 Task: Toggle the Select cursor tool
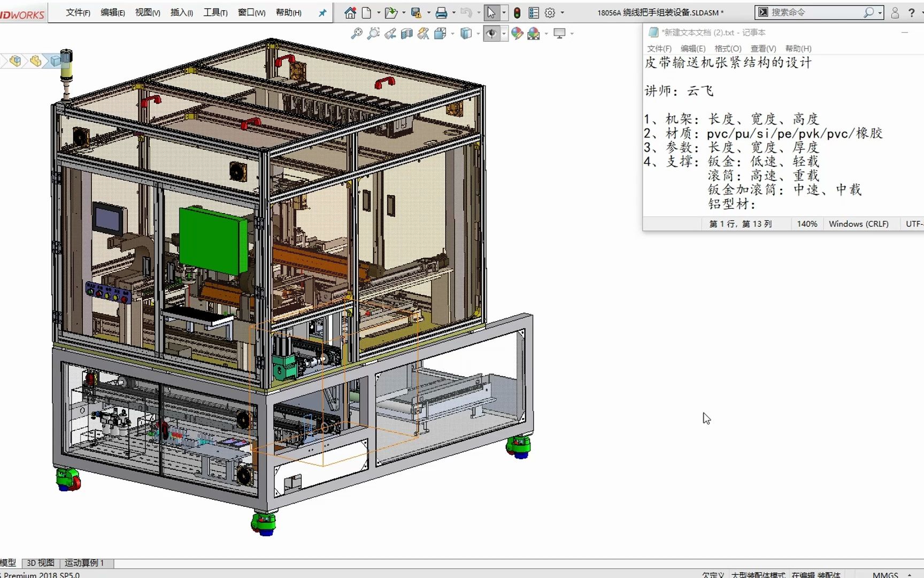click(x=491, y=12)
